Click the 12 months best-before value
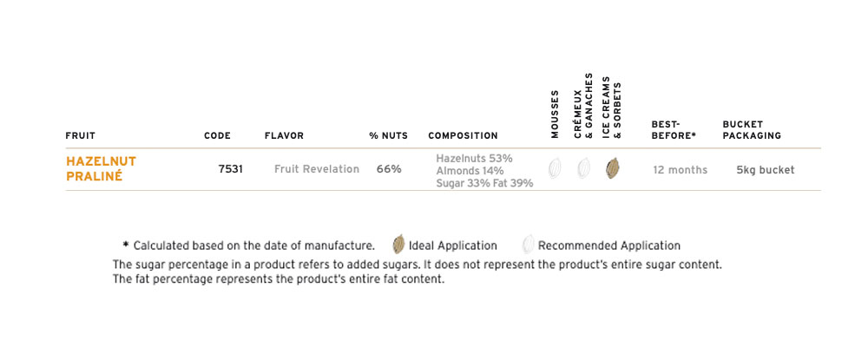The width and height of the screenshot is (868, 347). 680,170
